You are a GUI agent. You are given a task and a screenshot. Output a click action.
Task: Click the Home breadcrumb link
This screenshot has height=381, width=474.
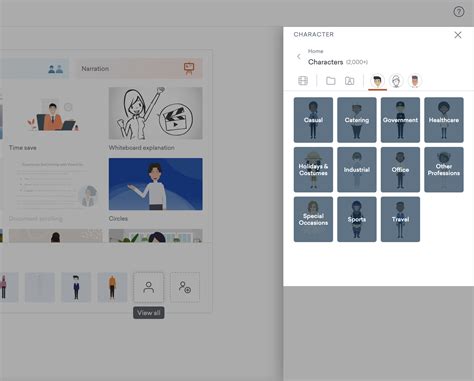pos(315,51)
